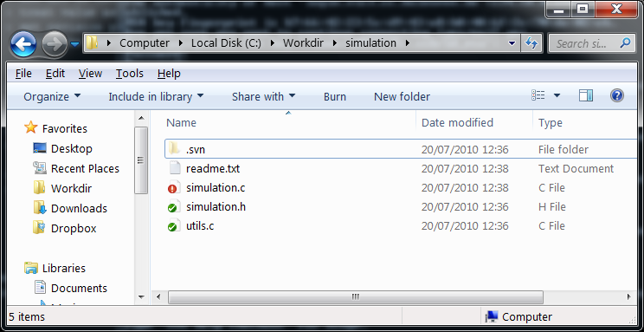This screenshot has width=644, height=332.
Task: Click New folder button
Action: (x=402, y=97)
